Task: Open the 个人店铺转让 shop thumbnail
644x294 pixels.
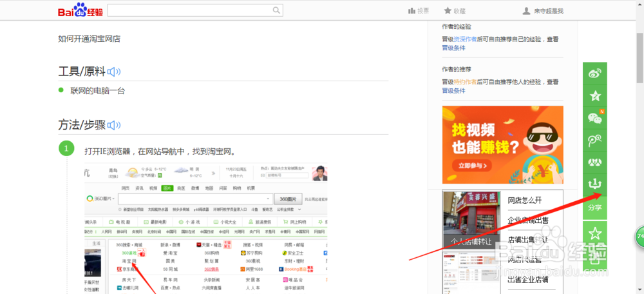Action: (x=471, y=219)
